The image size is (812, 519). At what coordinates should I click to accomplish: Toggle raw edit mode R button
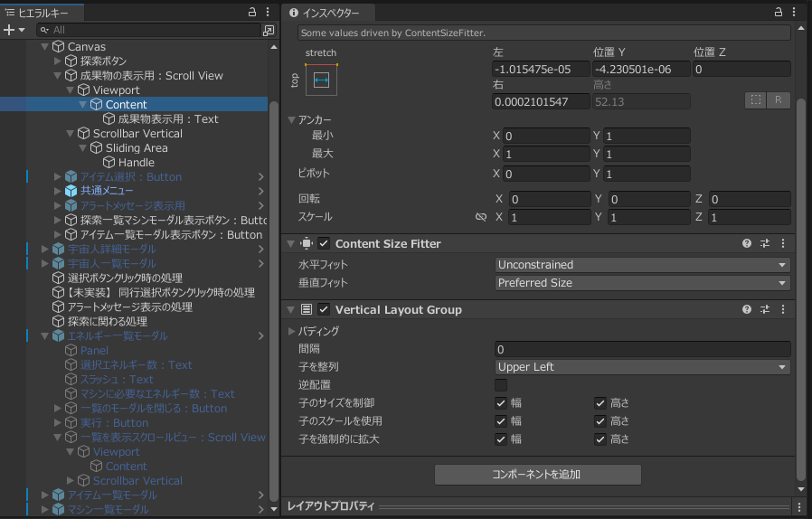coord(779,100)
